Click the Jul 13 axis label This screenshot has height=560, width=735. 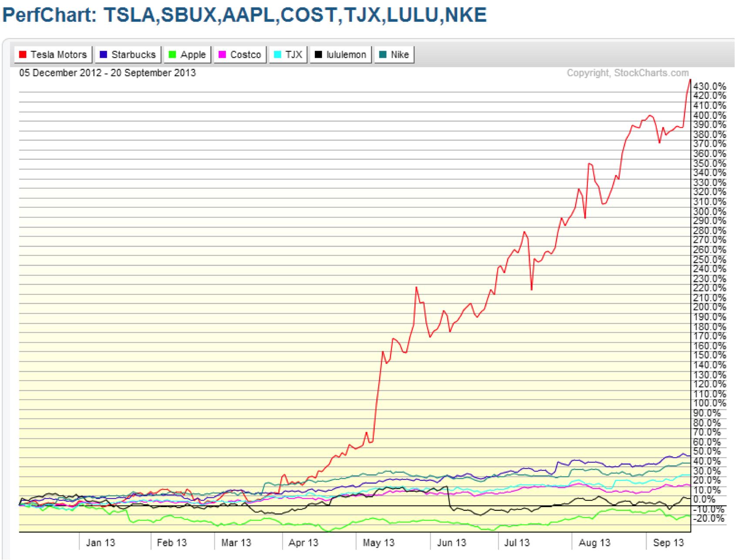[517, 543]
